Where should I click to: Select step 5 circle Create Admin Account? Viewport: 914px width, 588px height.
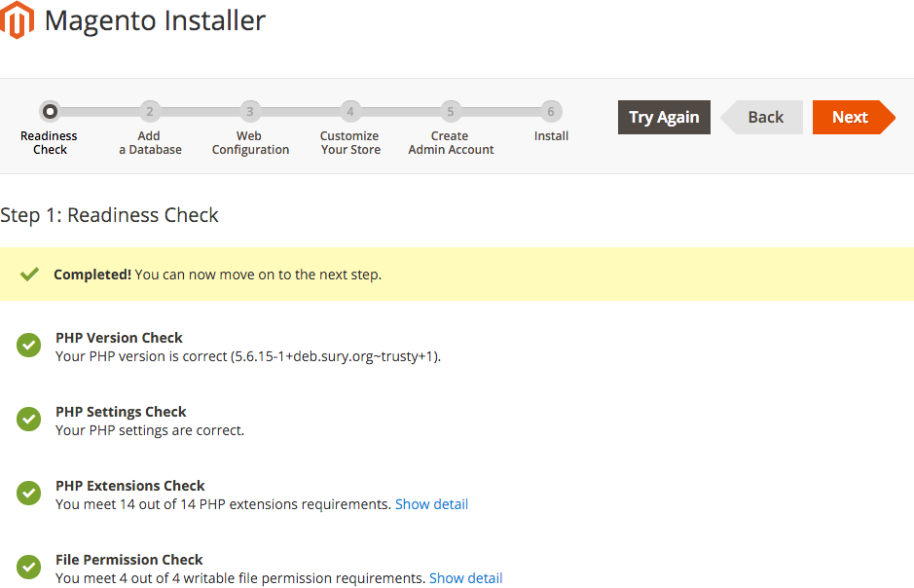[451, 111]
